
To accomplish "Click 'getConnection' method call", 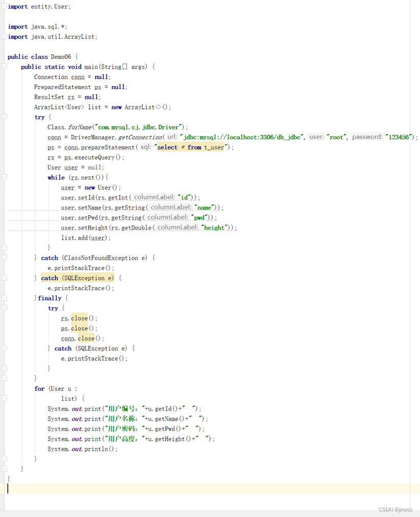I will pos(140,137).
